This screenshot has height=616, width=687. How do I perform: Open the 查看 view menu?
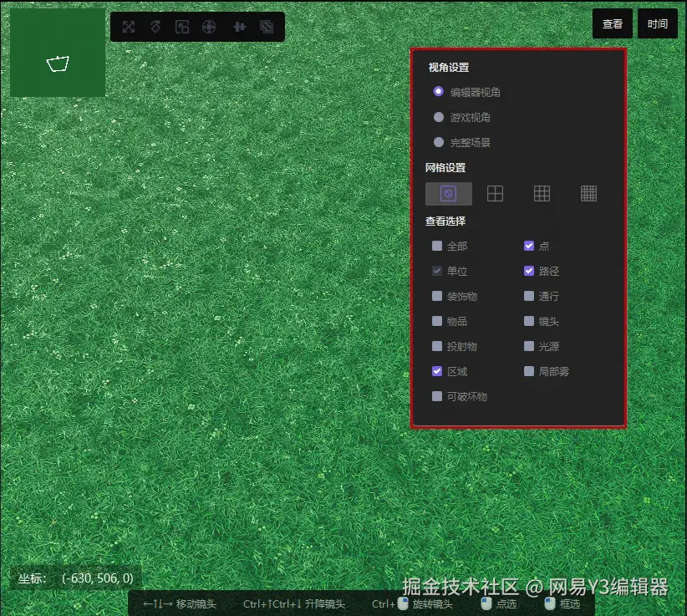612,23
